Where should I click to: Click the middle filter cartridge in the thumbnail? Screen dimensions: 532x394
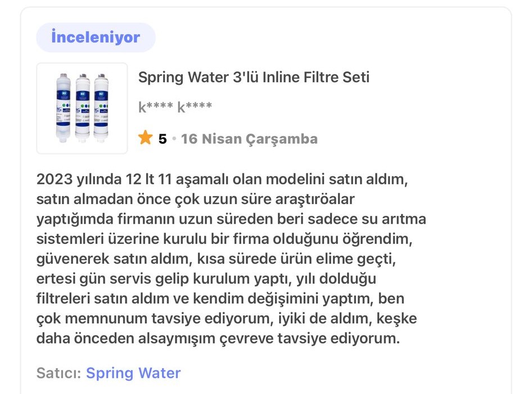83,108
